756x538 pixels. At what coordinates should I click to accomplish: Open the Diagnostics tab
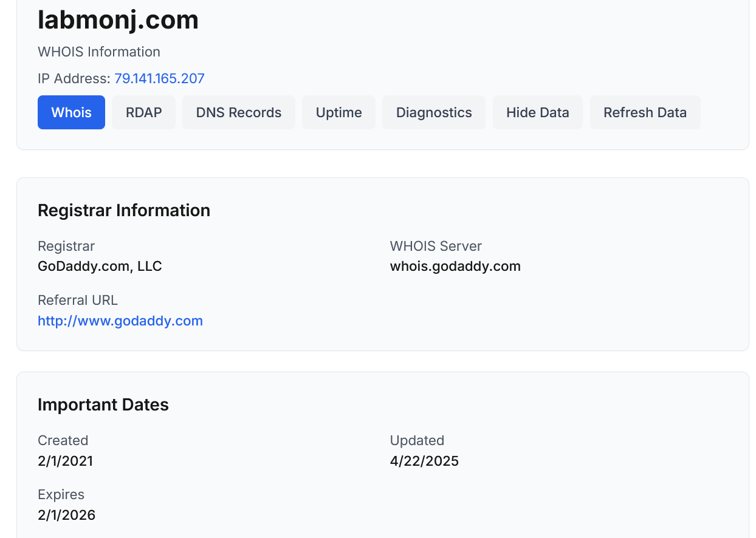coord(434,112)
